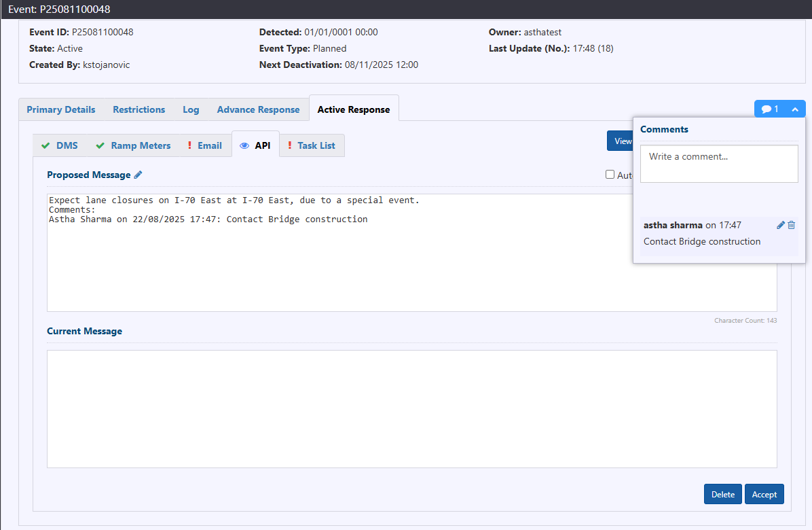Click the eye icon on the API tab
The image size is (812, 530).
tap(244, 145)
